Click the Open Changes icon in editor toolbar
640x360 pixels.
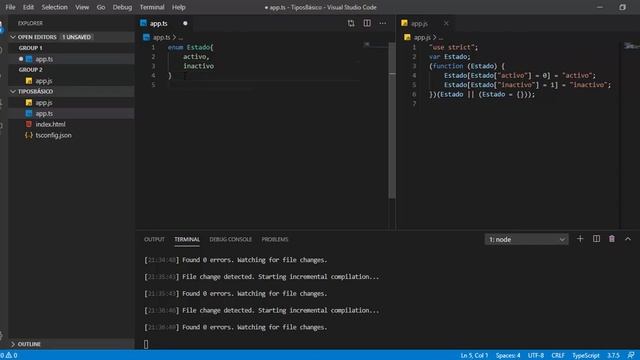351,23
